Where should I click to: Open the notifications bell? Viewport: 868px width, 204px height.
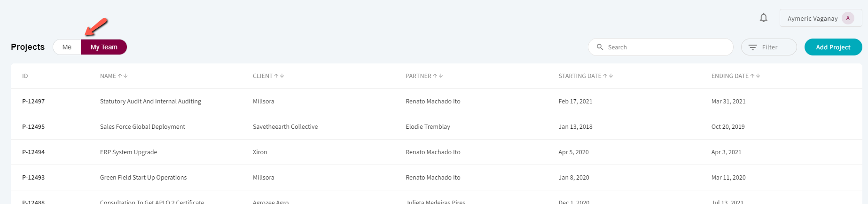pyautogui.click(x=764, y=18)
